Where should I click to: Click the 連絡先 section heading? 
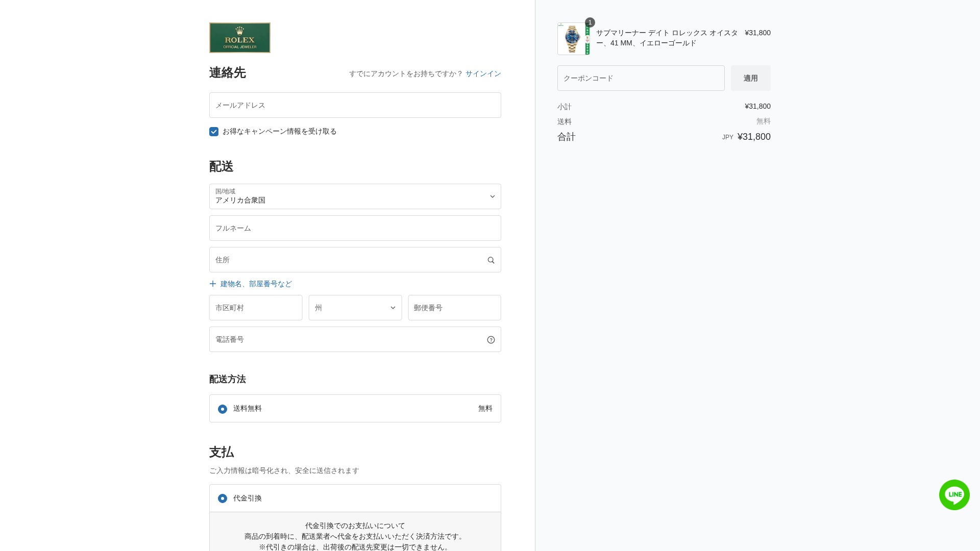point(228,72)
